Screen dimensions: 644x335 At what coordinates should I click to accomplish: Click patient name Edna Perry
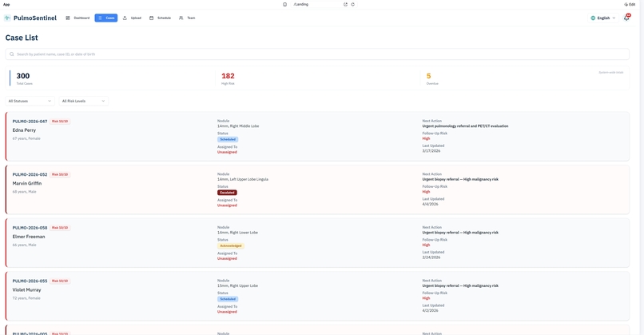point(24,130)
